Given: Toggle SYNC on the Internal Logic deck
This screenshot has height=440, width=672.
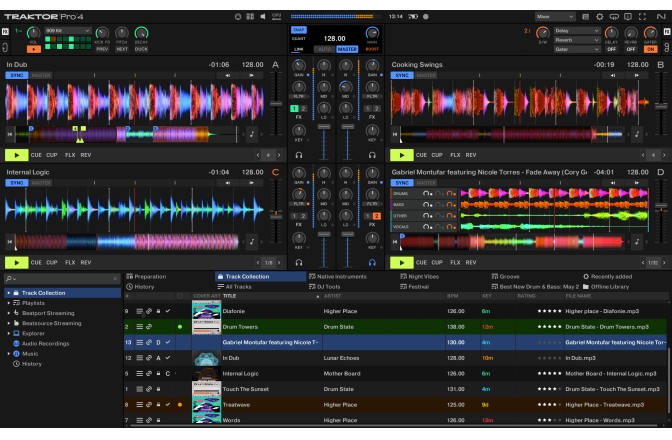Looking at the screenshot, I should tap(17, 182).
